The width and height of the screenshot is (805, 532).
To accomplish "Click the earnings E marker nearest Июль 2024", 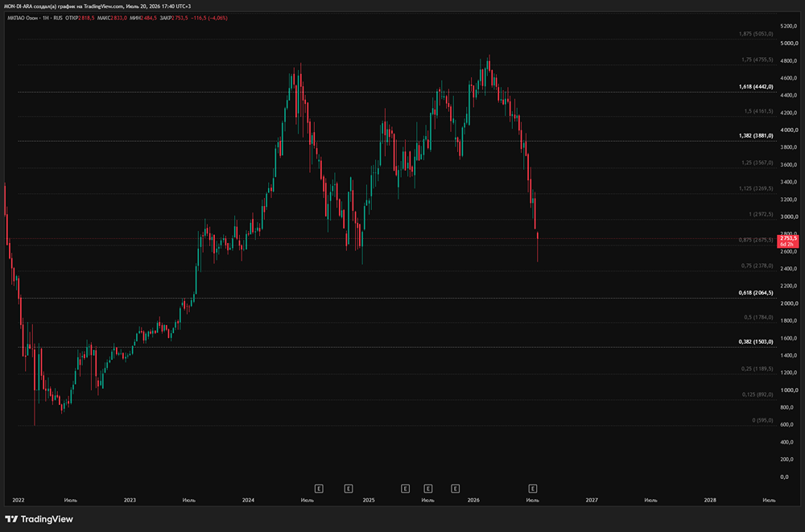I will pos(318,489).
